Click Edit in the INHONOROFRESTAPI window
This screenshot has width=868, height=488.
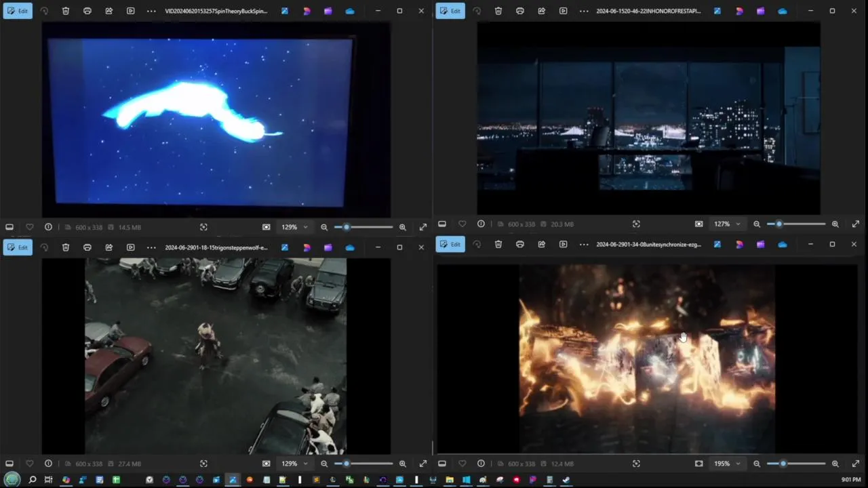click(x=450, y=11)
